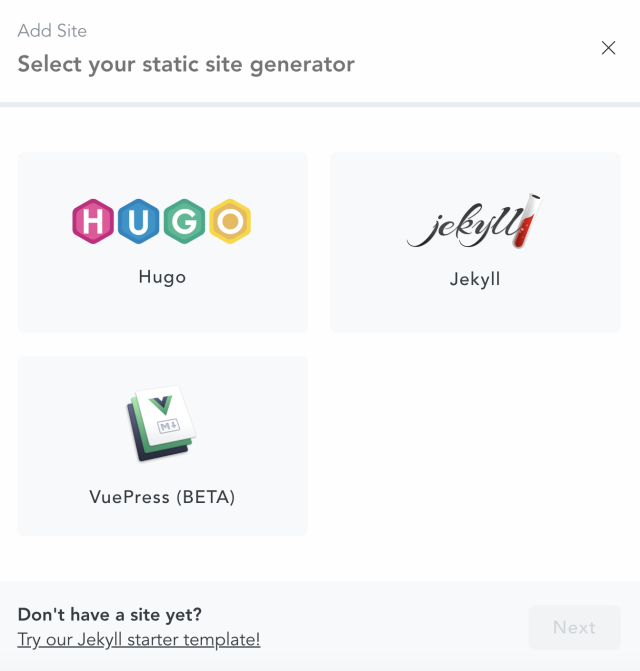
Task: Click the yellow O hexagon in Hugo logo
Action: [230, 221]
